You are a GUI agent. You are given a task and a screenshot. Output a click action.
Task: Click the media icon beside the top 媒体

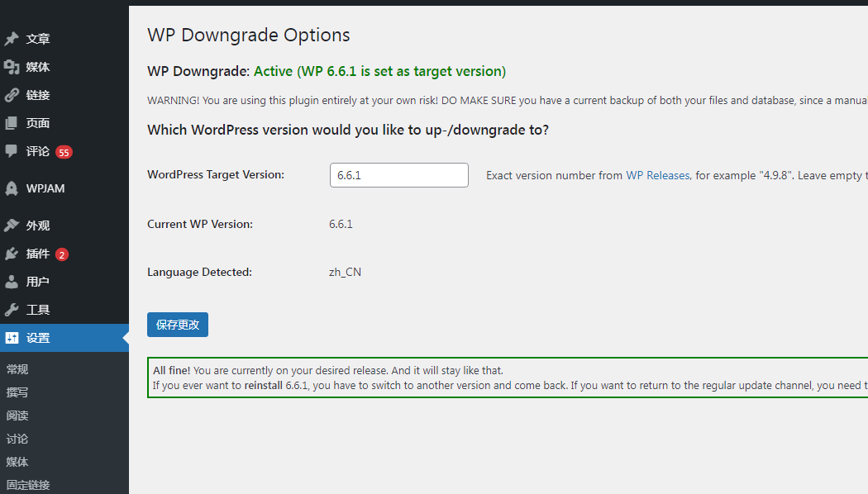12,67
